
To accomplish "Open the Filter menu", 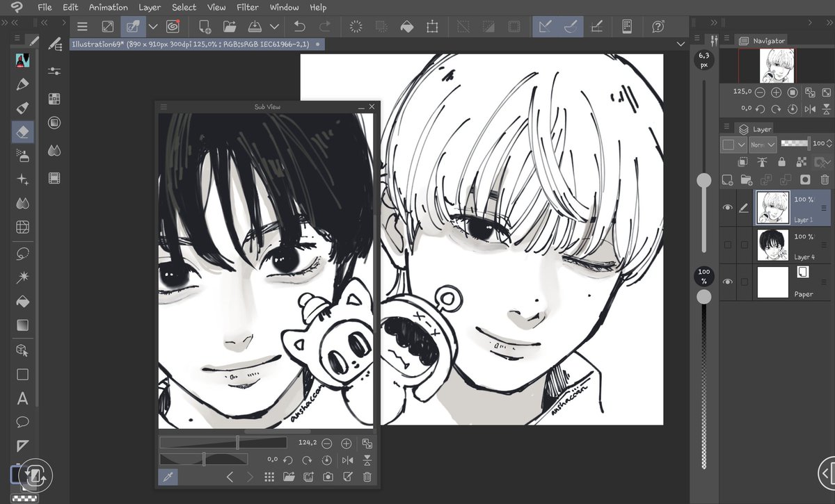I will 247,7.
